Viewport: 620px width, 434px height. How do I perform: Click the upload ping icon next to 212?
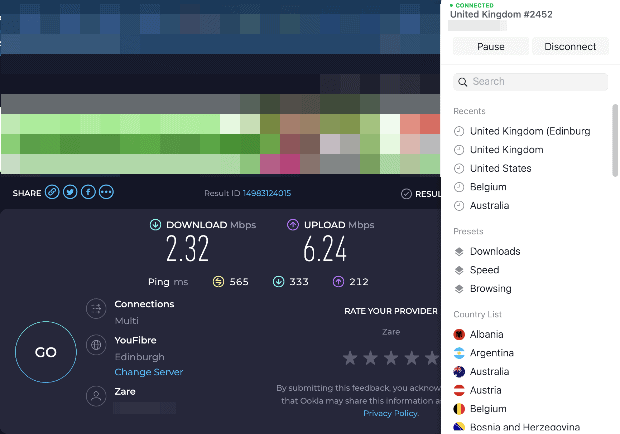338,281
